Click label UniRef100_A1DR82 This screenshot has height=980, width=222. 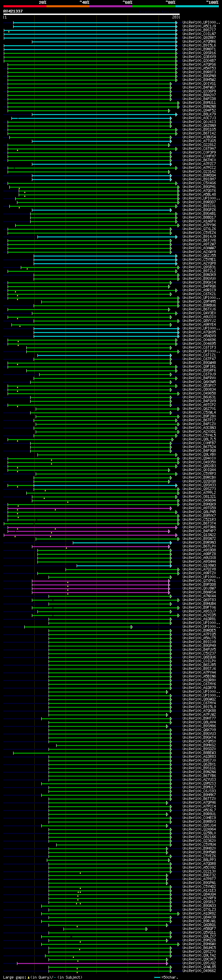coord(199,913)
